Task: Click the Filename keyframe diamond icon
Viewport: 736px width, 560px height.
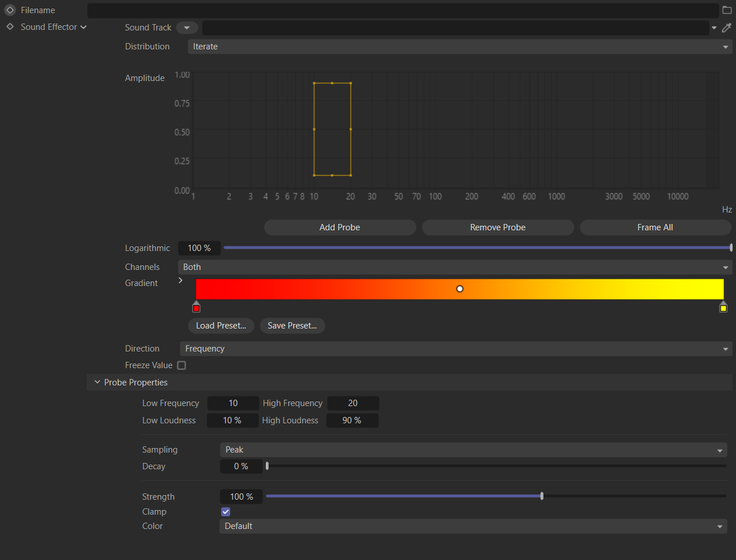Action: click(10, 10)
